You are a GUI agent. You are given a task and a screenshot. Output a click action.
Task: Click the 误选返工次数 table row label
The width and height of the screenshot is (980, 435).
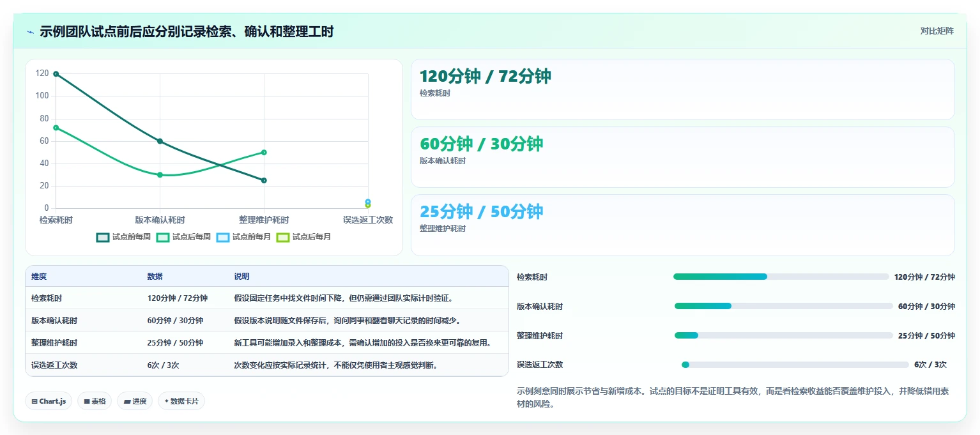click(x=54, y=365)
